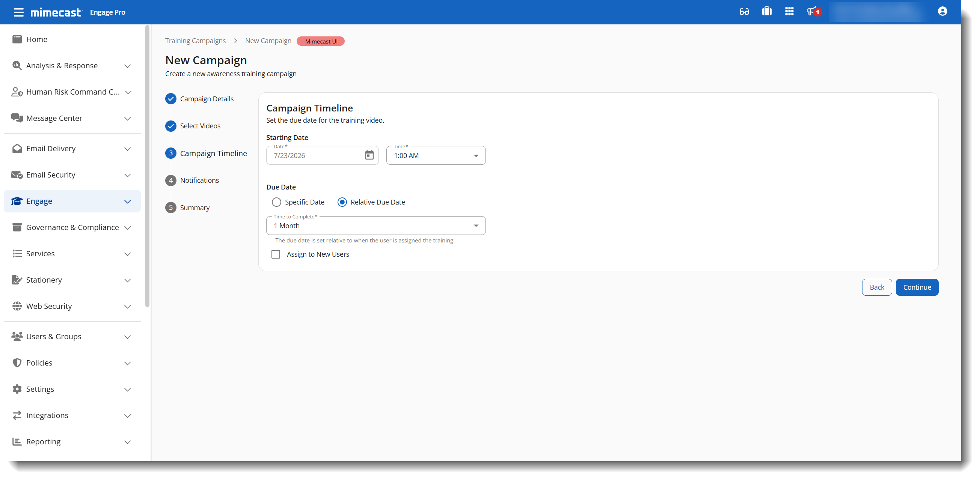Open the apps grid icon
This screenshot has height=480, width=980.
click(789, 11)
